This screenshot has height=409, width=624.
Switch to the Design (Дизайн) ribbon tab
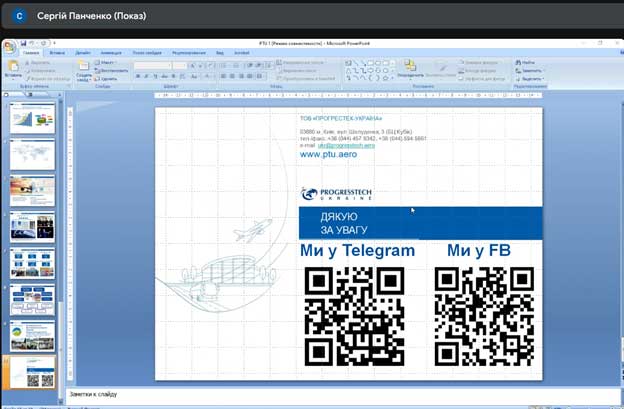[82, 52]
